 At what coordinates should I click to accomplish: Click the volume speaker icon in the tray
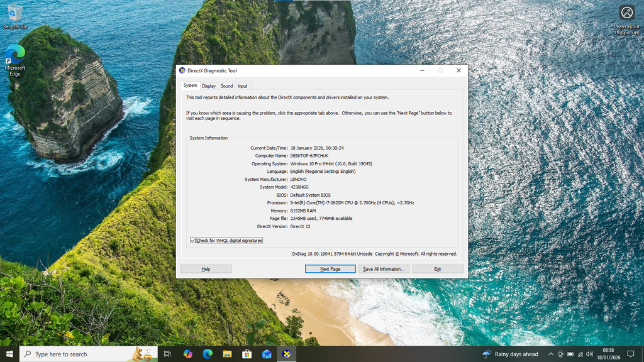(x=589, y=354)
